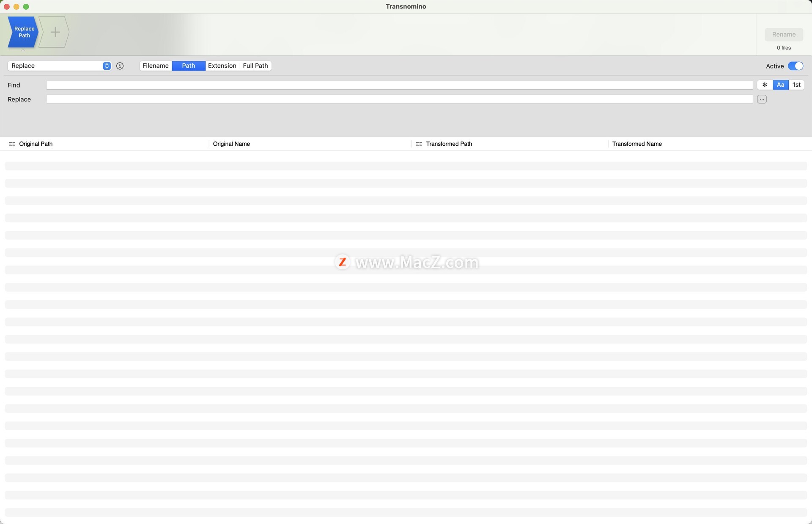This screenshot has height=524, width=812.
Task: Switch scope to Path
Action: point(189,66)
